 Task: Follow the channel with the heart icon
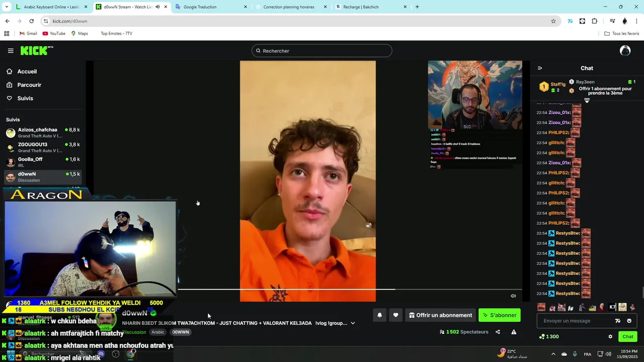point(396,315)
